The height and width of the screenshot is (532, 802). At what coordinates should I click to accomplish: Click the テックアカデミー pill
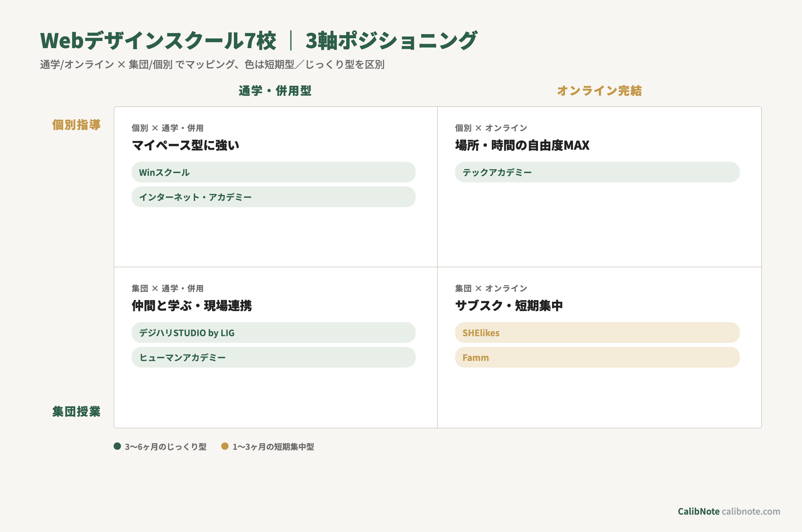pyautogui.click(x=597, y=172)
